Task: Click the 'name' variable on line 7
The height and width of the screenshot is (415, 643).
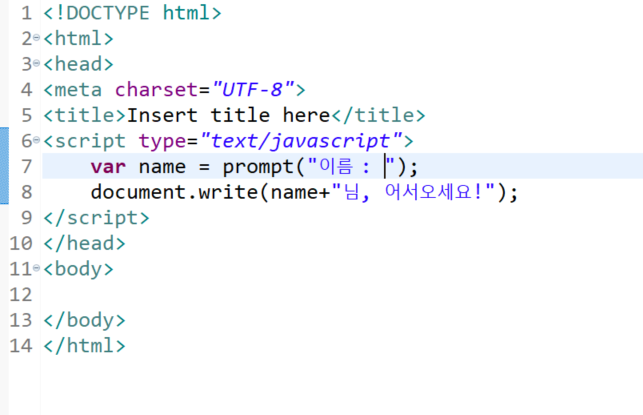Action: (162, 166)
